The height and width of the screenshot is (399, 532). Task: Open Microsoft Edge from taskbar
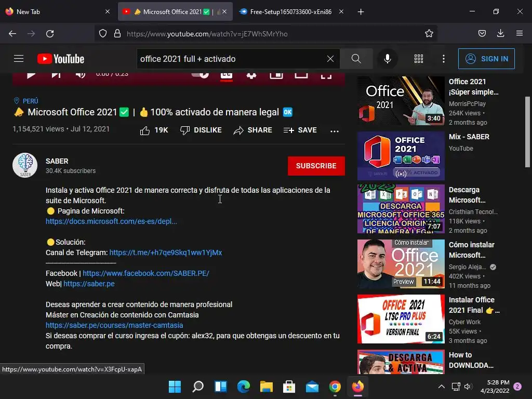[x=244, y=387]
